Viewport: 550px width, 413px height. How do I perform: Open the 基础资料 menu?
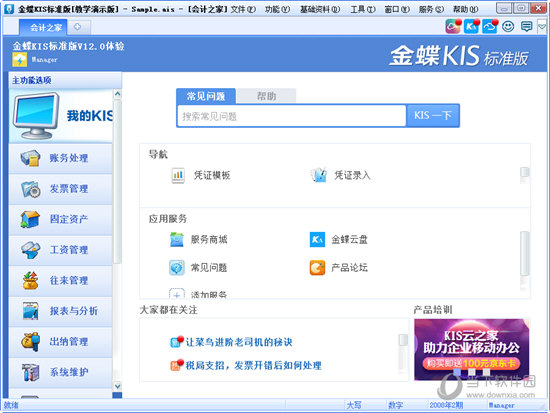click(x=320, y=9)
